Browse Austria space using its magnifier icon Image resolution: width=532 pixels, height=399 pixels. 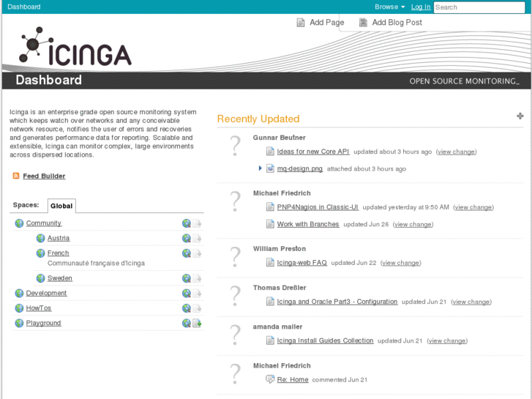(187, 239)
